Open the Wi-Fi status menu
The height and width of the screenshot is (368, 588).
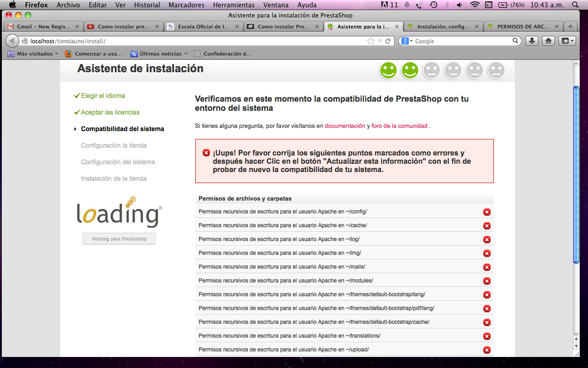point(475,5)
